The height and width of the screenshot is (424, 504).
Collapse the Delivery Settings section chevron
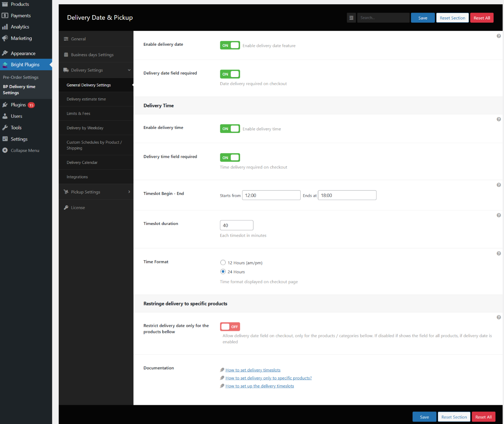point(129,70)
